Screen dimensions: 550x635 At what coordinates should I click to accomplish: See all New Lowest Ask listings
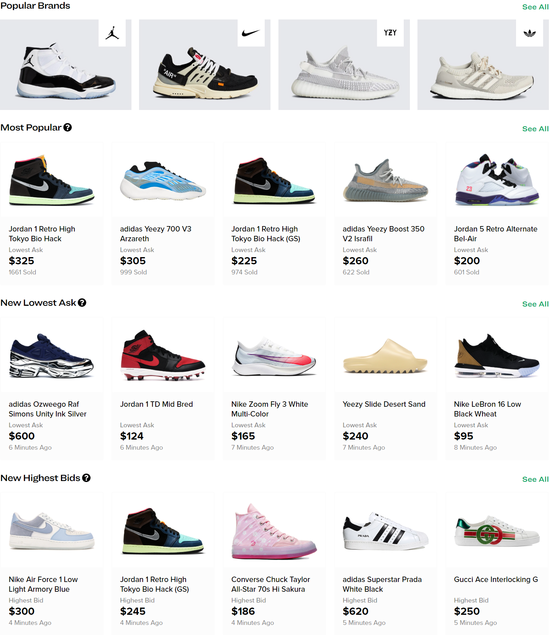pos(535,304)
